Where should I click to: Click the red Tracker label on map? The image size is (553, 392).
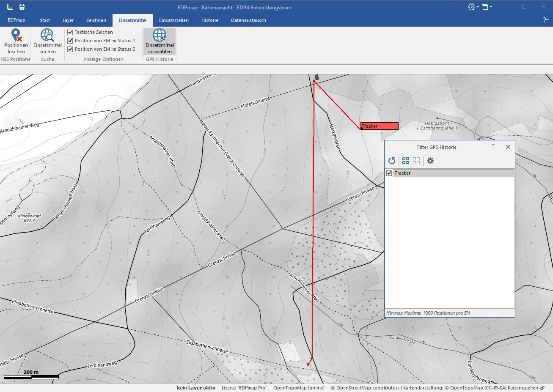click(x=379, y=126)
